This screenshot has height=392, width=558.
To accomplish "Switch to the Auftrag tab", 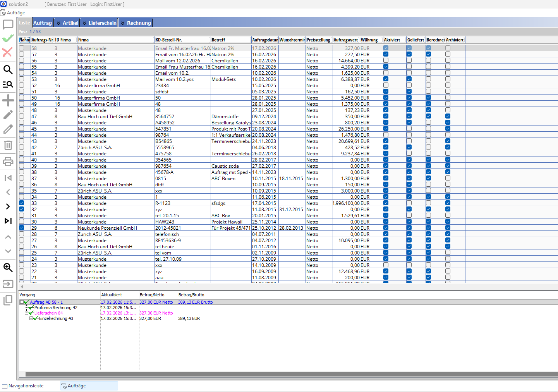I will pyautogui.click(x=43, y=23).
